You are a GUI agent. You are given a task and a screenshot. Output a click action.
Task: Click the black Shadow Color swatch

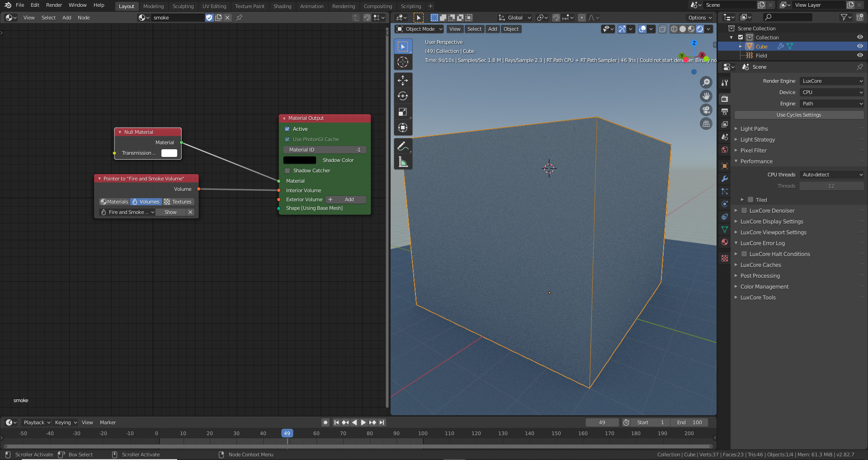click(300, 160)
